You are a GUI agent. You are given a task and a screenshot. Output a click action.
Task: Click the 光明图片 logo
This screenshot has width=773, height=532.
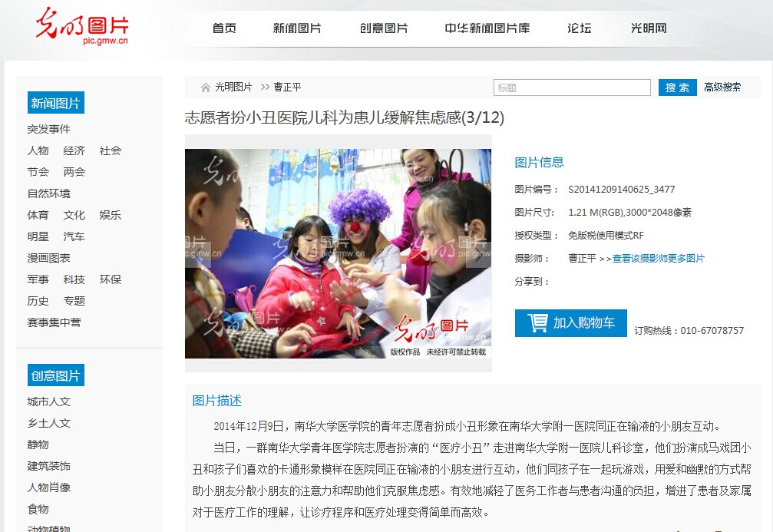pyautogui.click(x=82, y=26)
